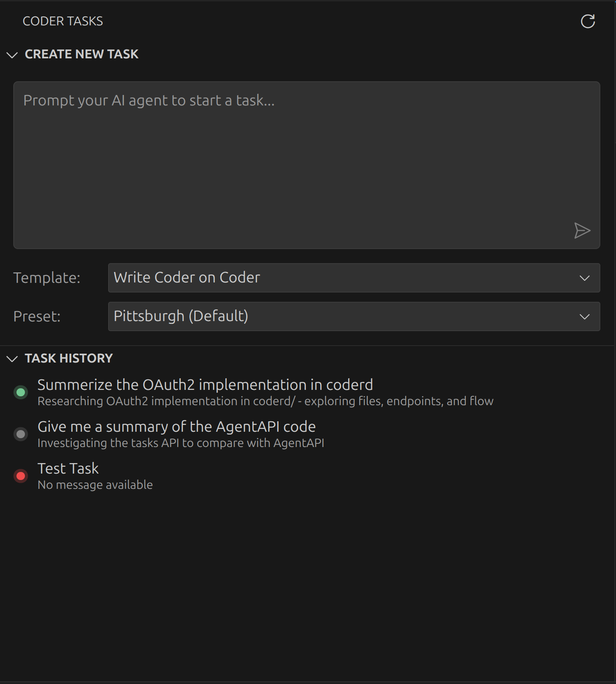Open the Preset dropdown showing Pittsburgh (Default)
616x684 pixels.
(x=354, y=316)
